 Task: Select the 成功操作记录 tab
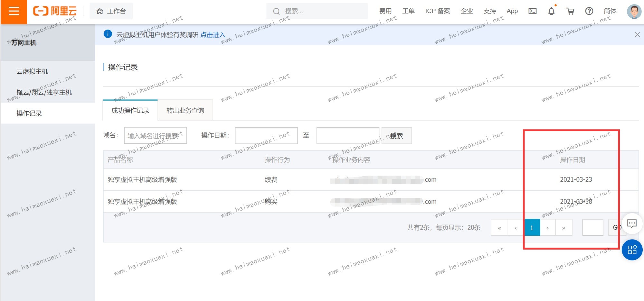[130, 111]
